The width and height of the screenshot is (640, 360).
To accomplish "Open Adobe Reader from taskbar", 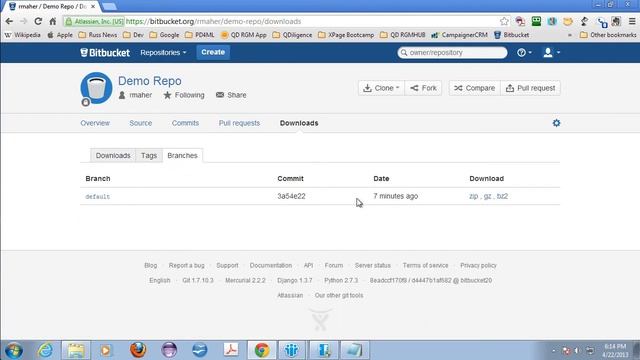I will (x=231, y=350).
